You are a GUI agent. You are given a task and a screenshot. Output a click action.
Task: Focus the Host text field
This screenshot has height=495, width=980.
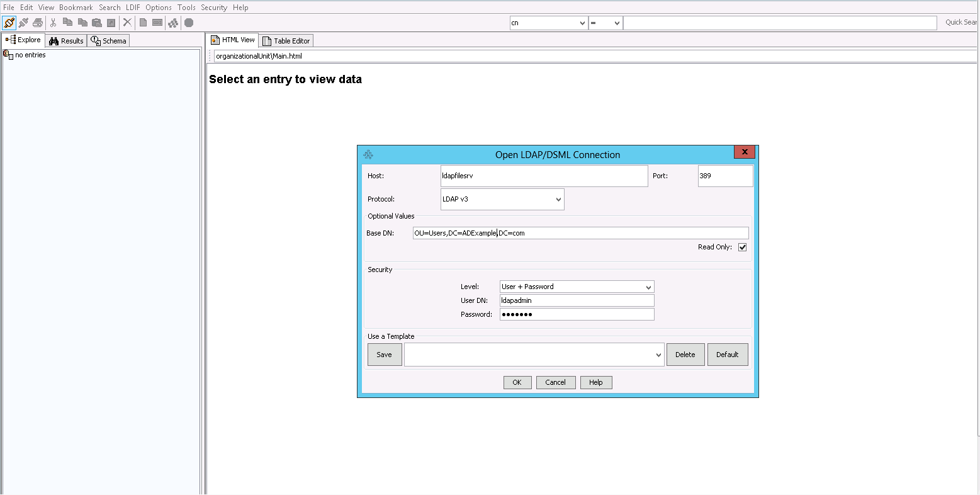pos(544,176)
